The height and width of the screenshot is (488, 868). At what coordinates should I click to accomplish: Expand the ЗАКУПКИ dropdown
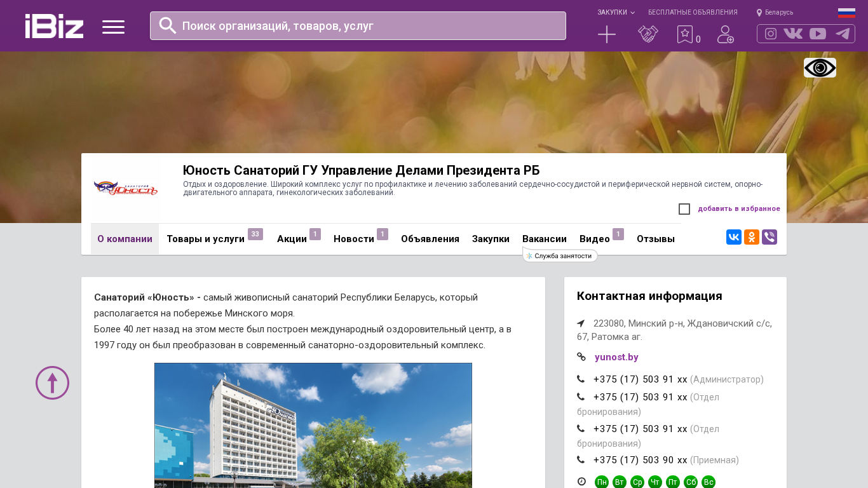click(x=616, y=13)
